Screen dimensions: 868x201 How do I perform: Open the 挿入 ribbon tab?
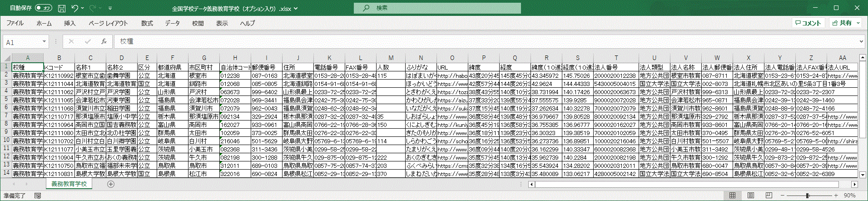[x=69, y=23]
